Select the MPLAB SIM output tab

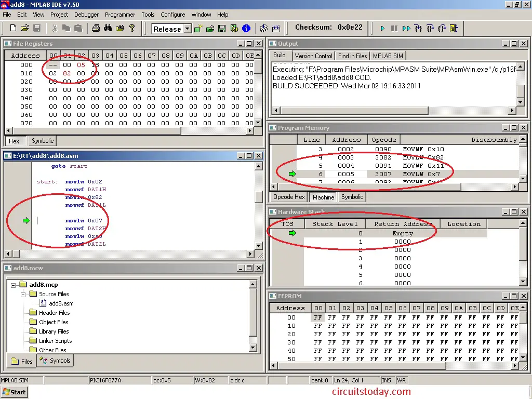tap(388, 56)
